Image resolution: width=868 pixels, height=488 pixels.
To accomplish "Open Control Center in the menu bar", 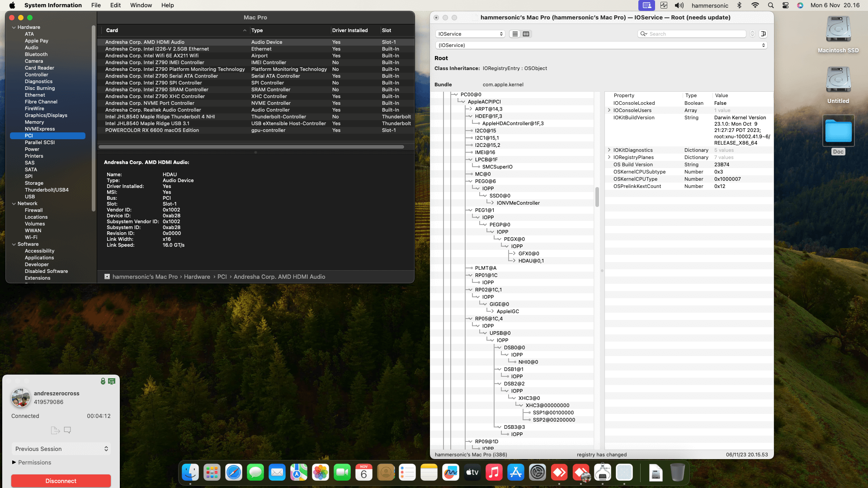I will (x=786, y=5).
